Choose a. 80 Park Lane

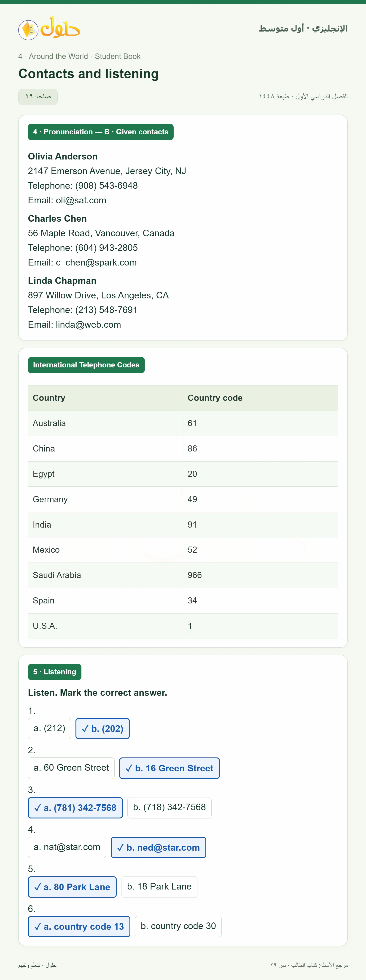72,886
